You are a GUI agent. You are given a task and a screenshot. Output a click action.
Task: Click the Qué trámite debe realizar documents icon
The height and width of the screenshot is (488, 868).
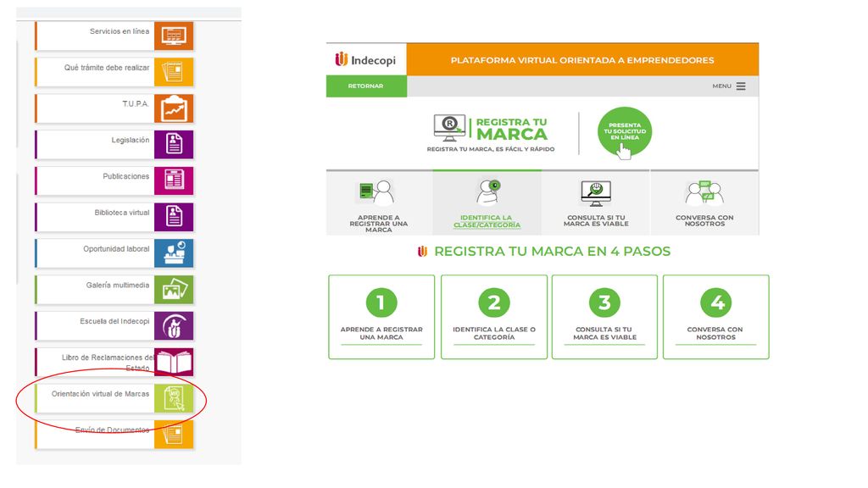point(174,72)
